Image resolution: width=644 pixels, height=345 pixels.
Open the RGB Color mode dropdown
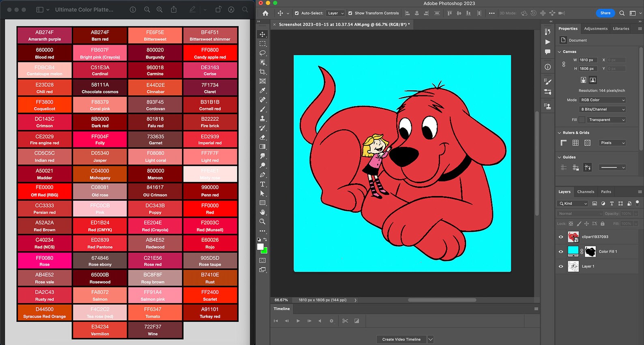[x=603, y=100]
